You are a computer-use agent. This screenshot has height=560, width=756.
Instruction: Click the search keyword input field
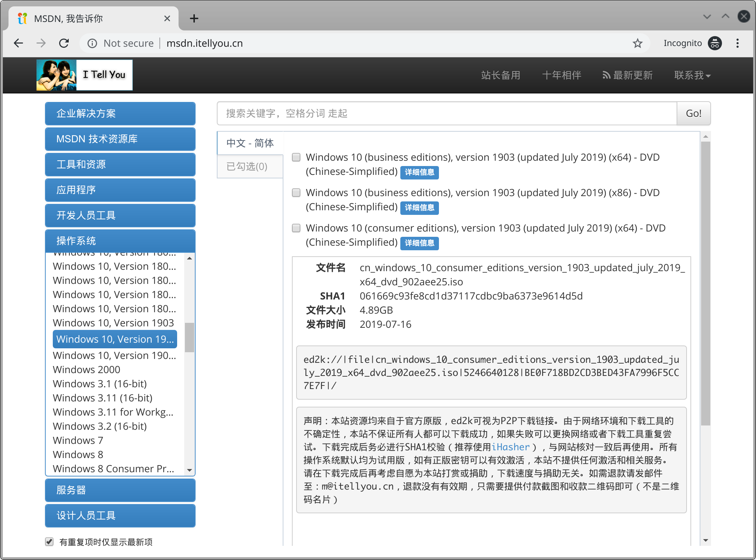447,113
